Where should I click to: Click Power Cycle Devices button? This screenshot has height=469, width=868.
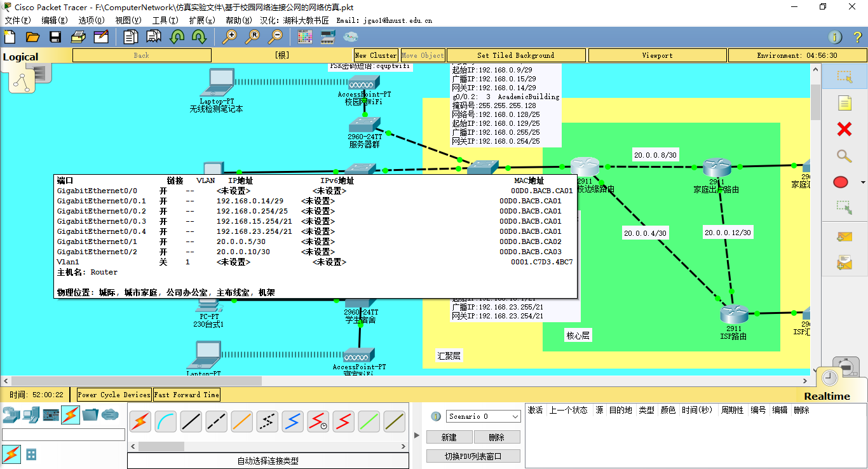[x=114, y=395]
